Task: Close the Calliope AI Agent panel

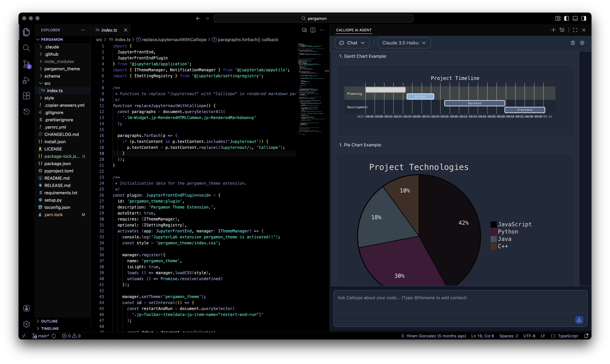Action: point(584,30)
